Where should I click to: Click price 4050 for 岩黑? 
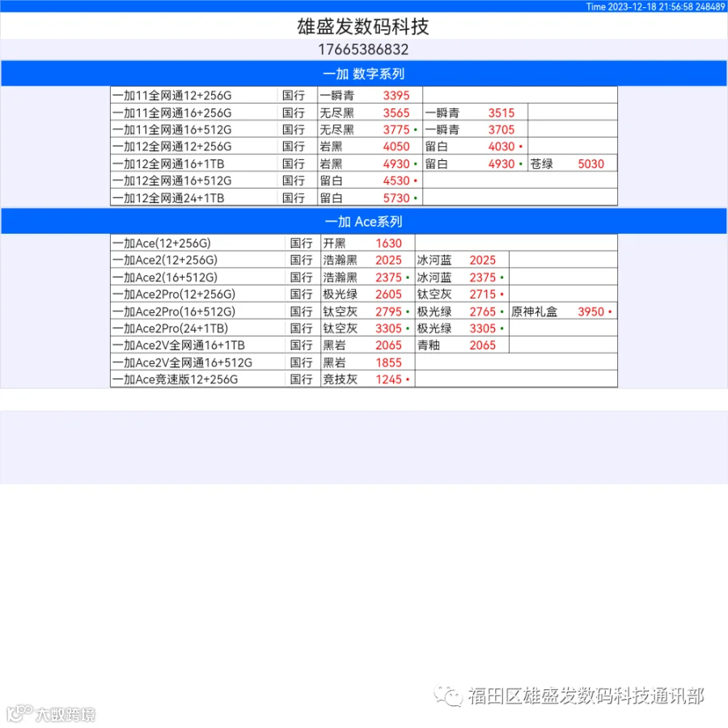[x=396, y=146]
